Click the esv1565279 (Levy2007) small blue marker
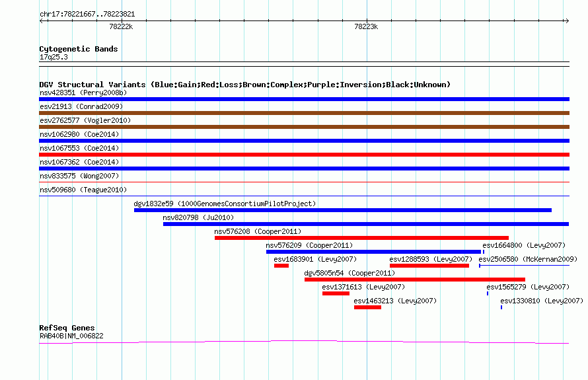Viewport: 588px width, 380px height. coord(488,293)
